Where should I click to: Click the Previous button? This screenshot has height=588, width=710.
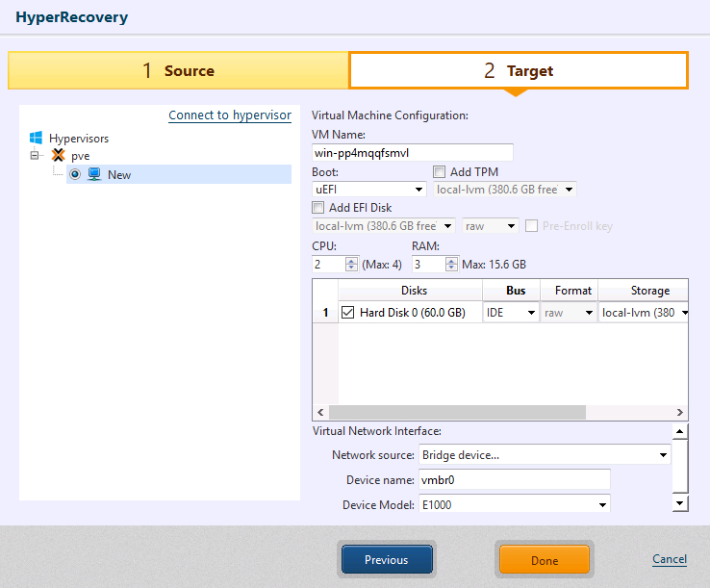[386, 560]
